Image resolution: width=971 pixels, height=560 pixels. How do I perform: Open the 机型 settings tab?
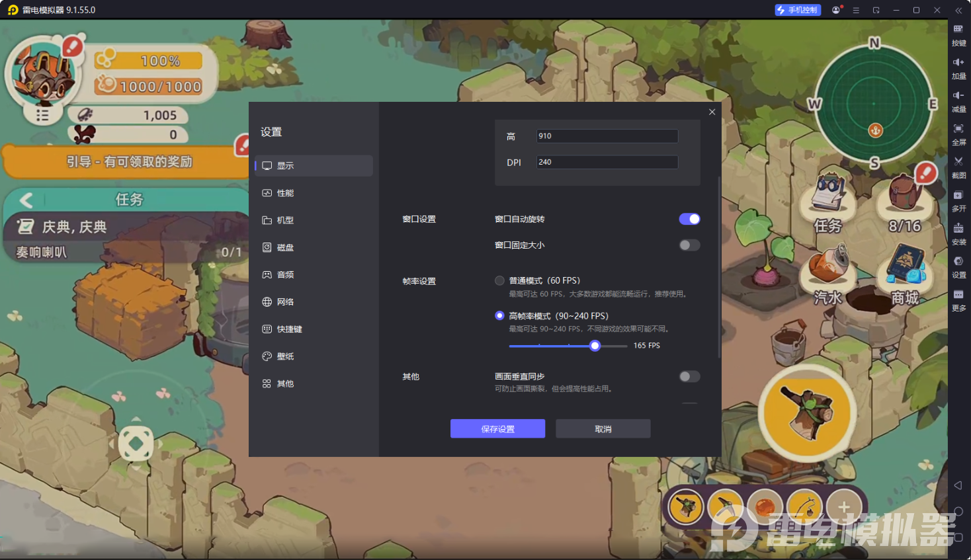point(314,220)
